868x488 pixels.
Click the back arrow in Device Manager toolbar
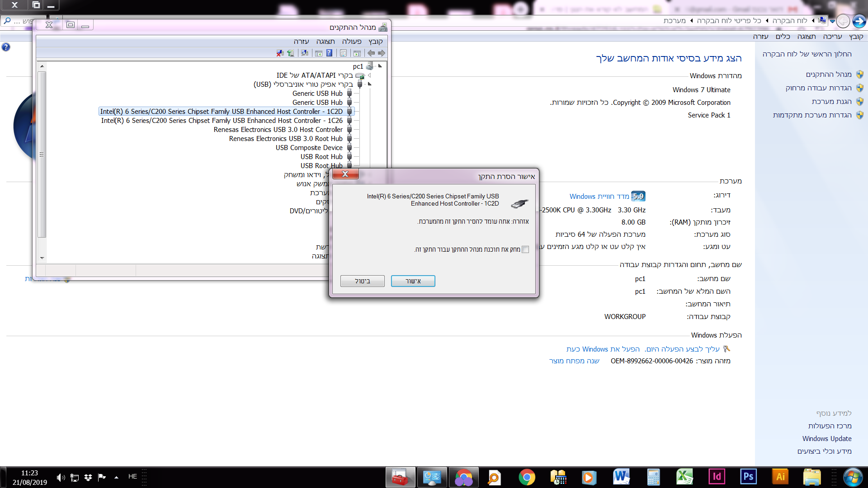[x=382, y=53]
